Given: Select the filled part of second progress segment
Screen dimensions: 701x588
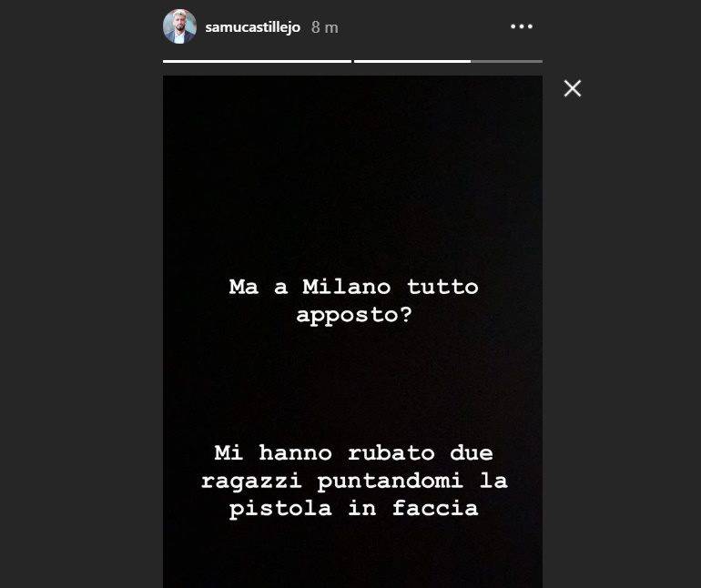Looking at the screenshot, I should [412, 61].
